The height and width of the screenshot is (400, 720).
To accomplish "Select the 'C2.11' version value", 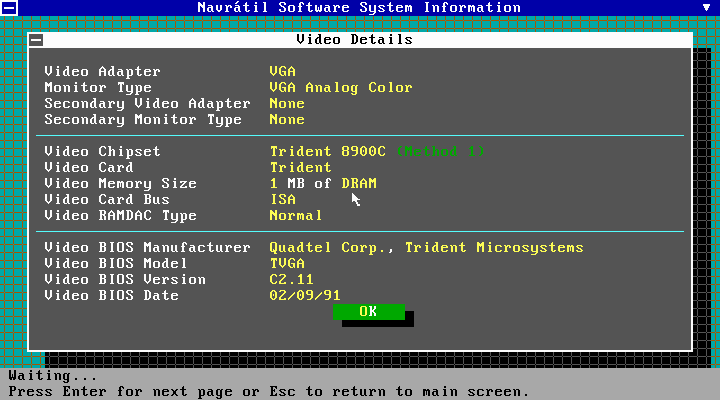I will (292, 280).
